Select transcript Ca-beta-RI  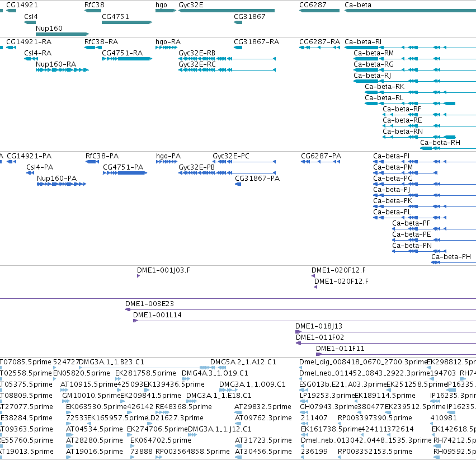tap(363, 42)
